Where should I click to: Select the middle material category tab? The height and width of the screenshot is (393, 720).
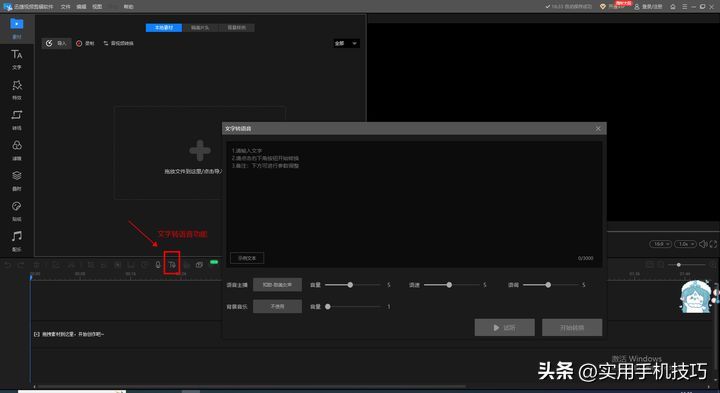tap(200, 28)
